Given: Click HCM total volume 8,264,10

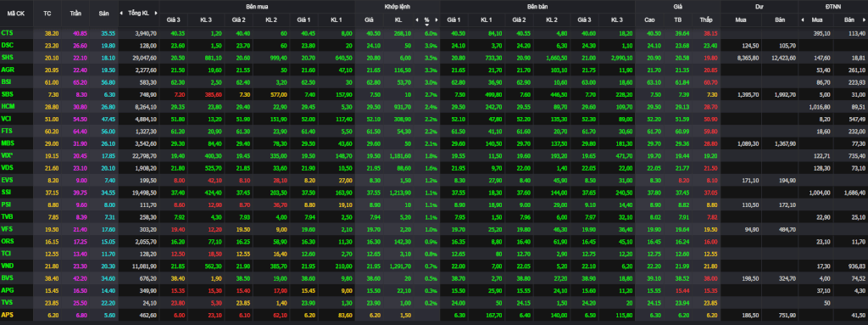Looking at the screenshot, I should coord(146,106).
